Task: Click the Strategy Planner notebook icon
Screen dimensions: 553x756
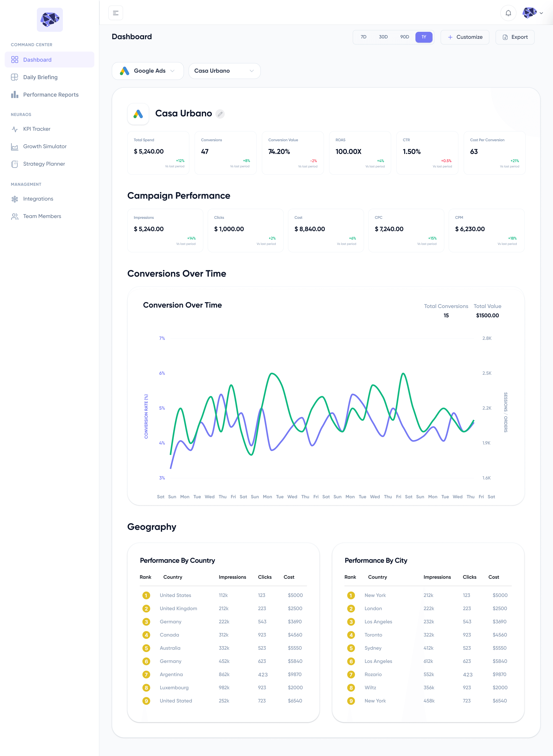Action: (15, 164)
